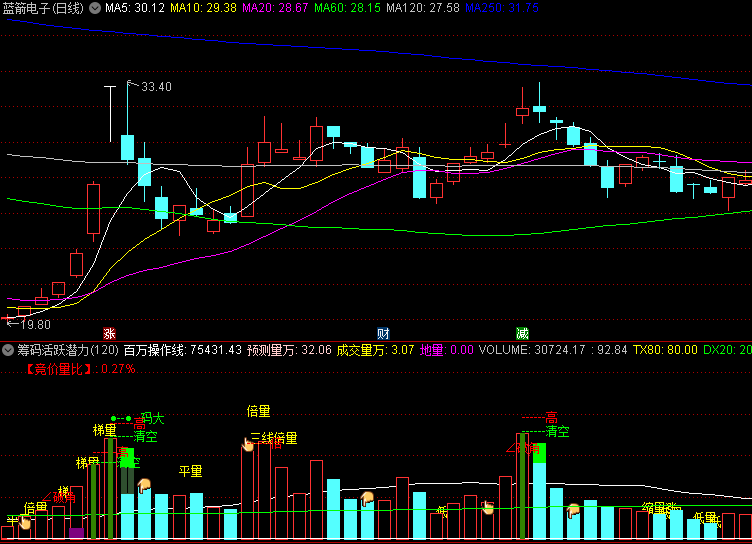
Task: Click the VOLUME: 30724.17 value
Action: tap(532, 350)
